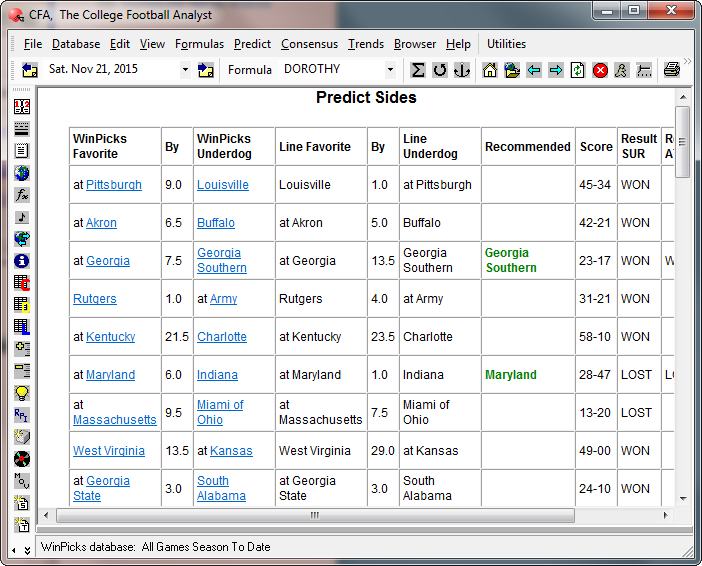Expand sidebar overflow double chevron at bottom
702x566 pixels.
[x=27, y=550]
